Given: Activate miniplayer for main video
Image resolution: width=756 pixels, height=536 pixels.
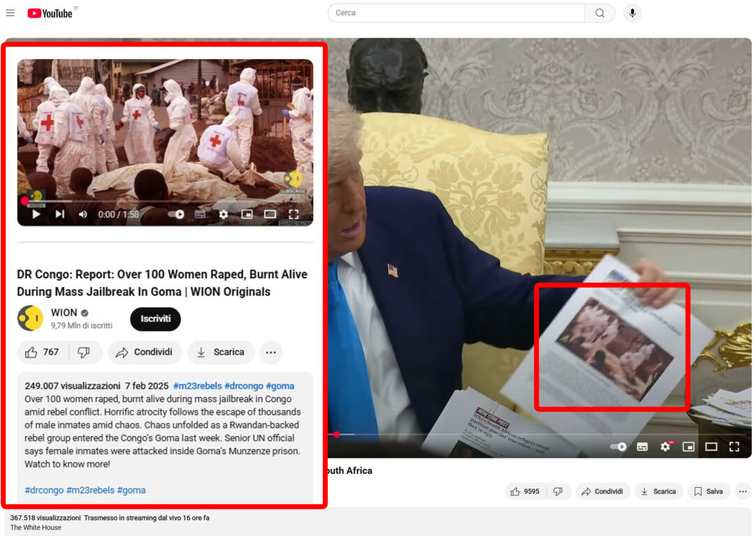Looking at the screenshot, I should [x=688, y=447].
